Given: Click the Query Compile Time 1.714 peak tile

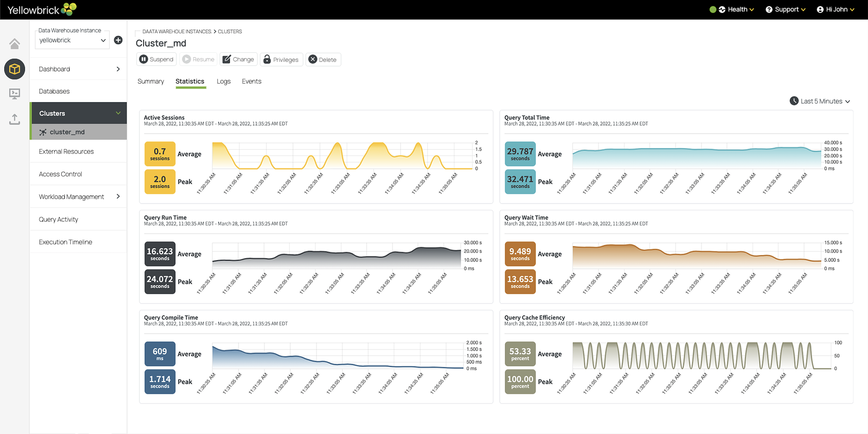Looking at the screenshot, I should [x=160, y=382].
